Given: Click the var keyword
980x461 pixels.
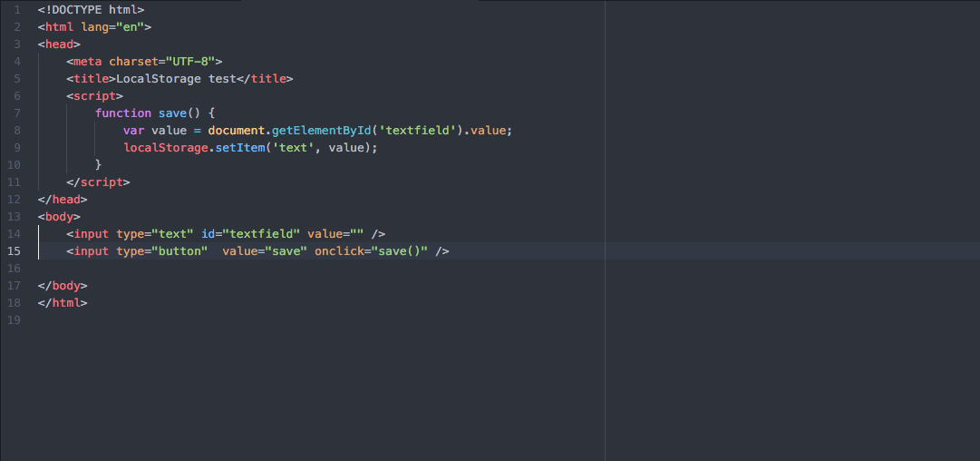Looking at the screenshot, I should 134,130.
